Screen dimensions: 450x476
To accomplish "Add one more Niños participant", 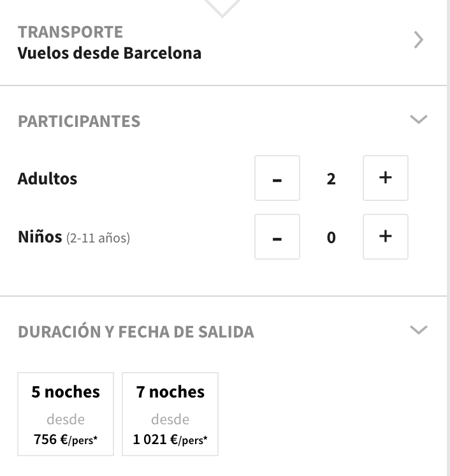I will tap(385, 237).
